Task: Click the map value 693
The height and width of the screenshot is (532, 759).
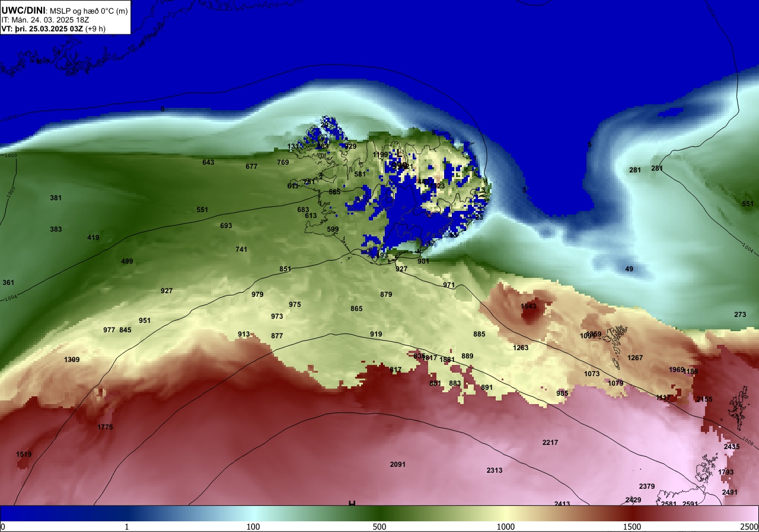Action: 226,226
